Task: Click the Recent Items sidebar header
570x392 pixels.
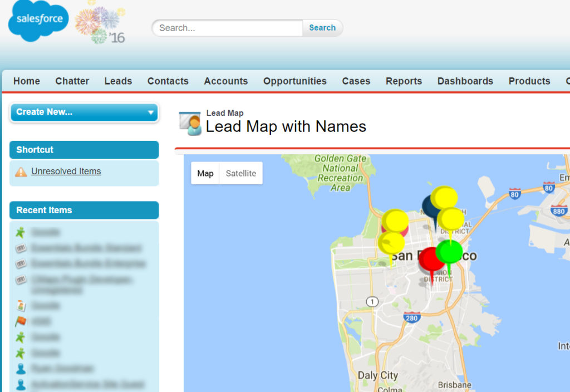Action: tap(84, 210)
